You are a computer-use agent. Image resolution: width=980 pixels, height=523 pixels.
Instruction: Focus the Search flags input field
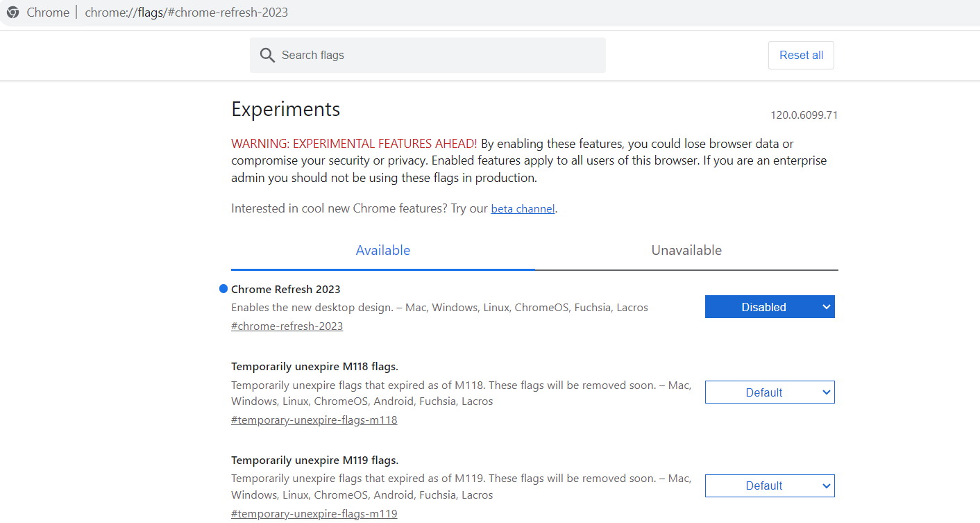click(x=428, y=55)
